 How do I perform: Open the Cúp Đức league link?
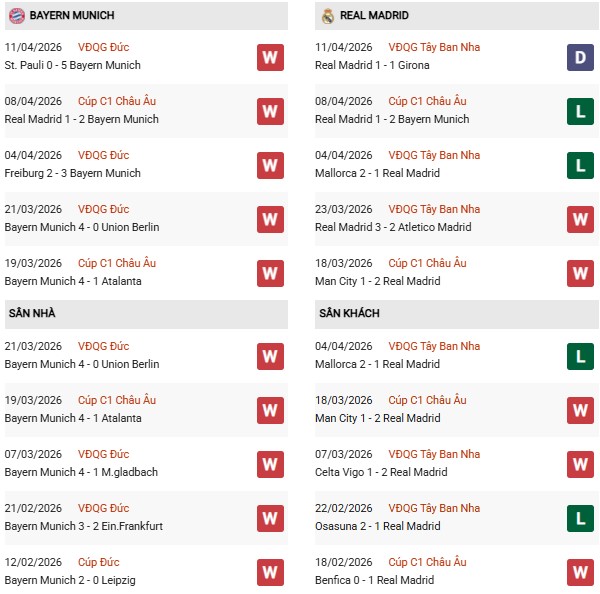(x=98, y=562)
